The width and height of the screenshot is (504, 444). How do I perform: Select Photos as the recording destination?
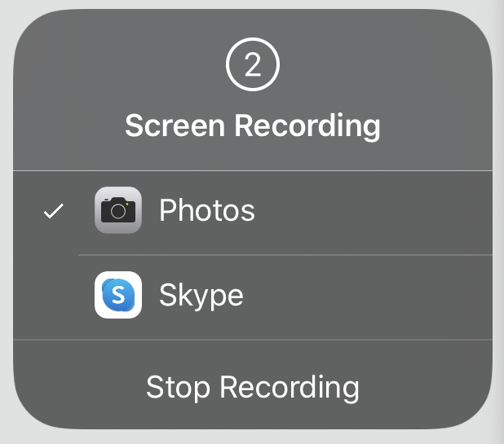[253, 213]
